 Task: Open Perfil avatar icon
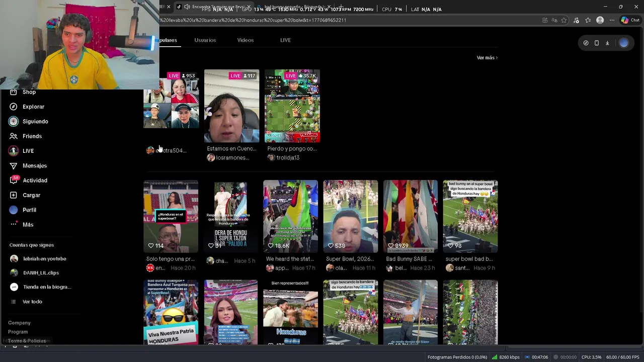(14, 210)
